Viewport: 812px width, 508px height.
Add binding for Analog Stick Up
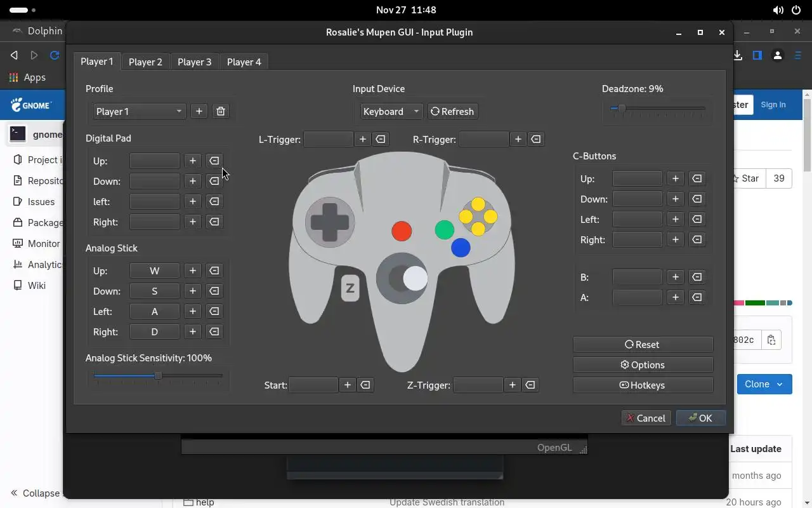[x=193, y=271]
